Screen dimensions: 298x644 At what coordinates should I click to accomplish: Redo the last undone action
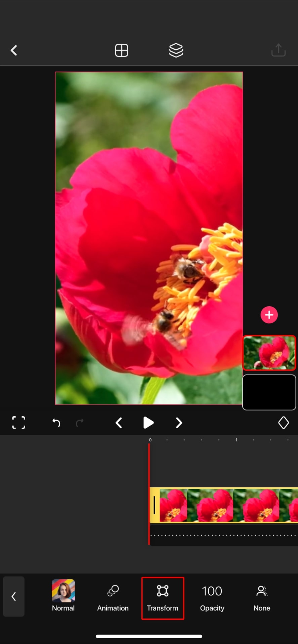coord(80,423)
